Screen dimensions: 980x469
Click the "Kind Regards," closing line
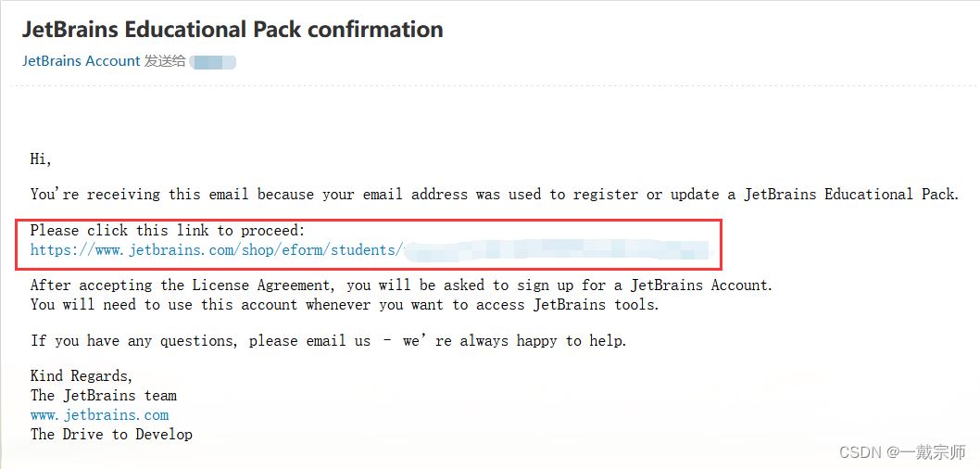(82, 375)
